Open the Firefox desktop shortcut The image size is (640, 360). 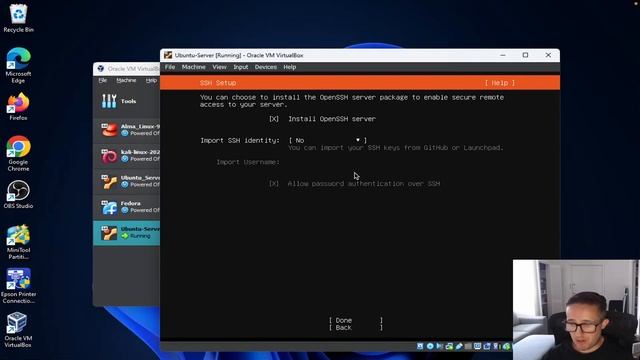tap(18, 106)
